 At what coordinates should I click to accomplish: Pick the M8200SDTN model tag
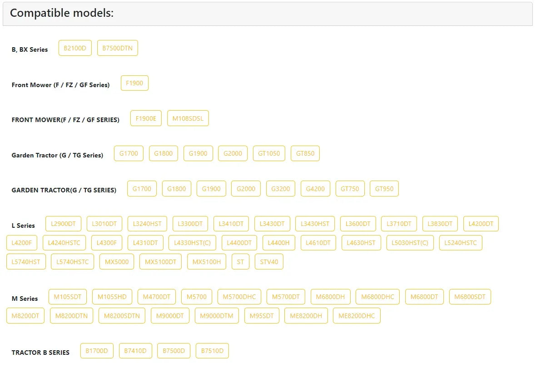[122, 316]
